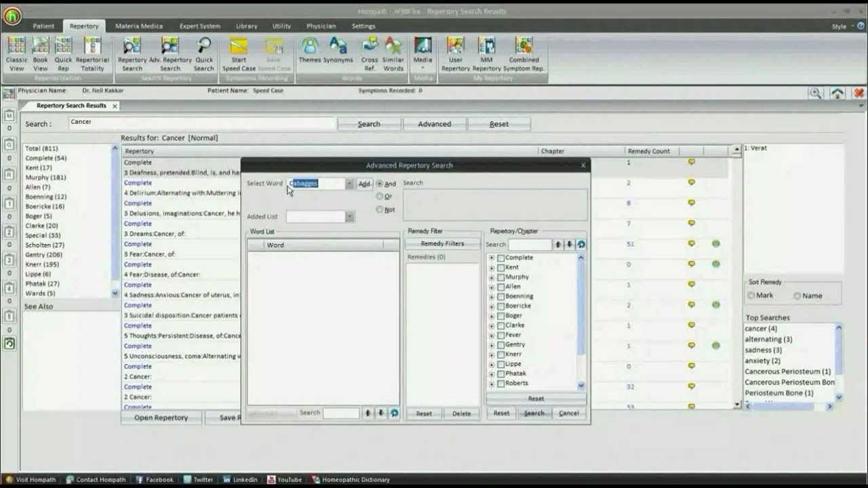The height and width of the screenshot is (488, 868).
Task: Switch to the Patient ribbon tab
Action: pyautogui.click(x=43, y=26)
